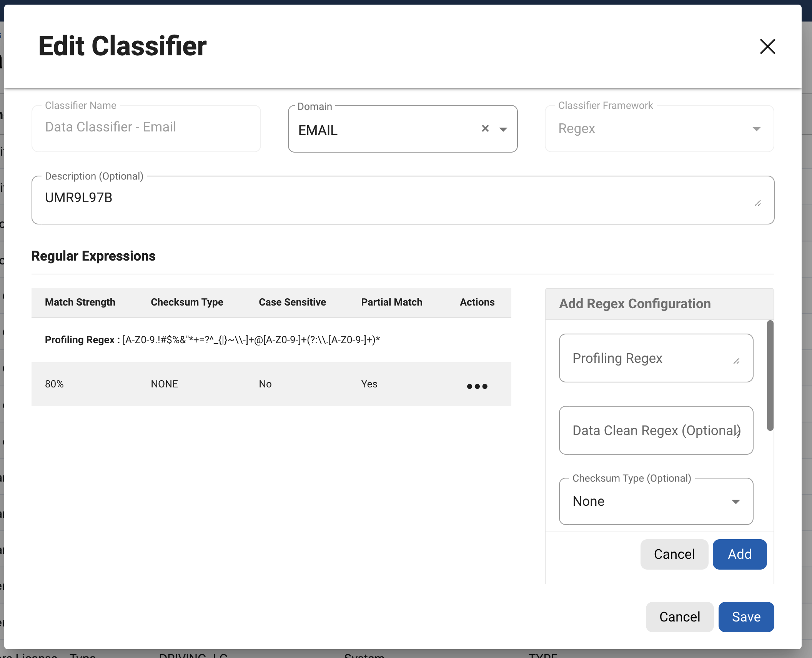Clear the EMAIL domain selection

(485, 129)
